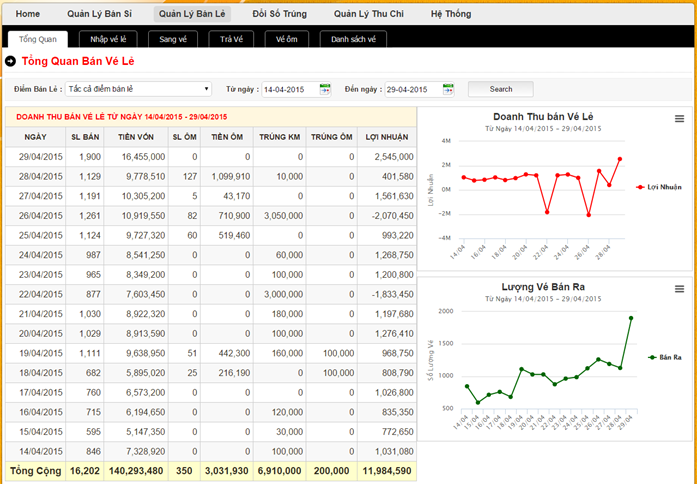
Task: Open calendar picker for Từ ngày field
Action: [x=325, y=90]
